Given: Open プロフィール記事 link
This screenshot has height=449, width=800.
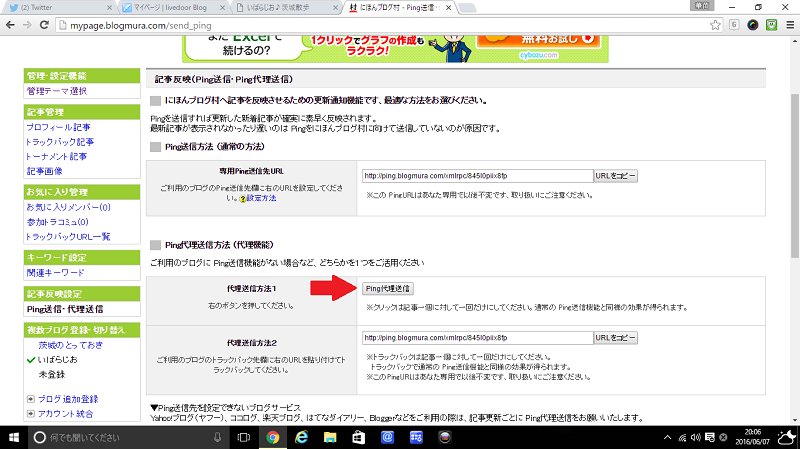Looking at the screenshot, I should click(59, 127).
